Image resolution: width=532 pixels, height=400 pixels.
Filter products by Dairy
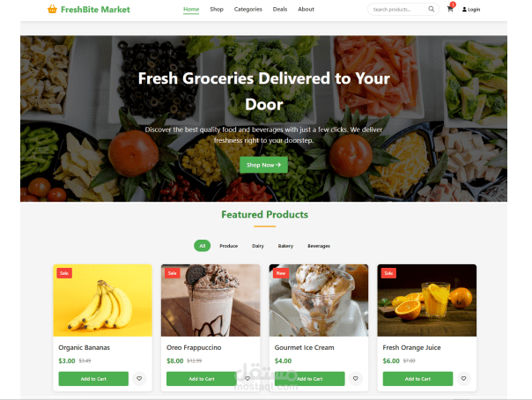coord(258,246)
